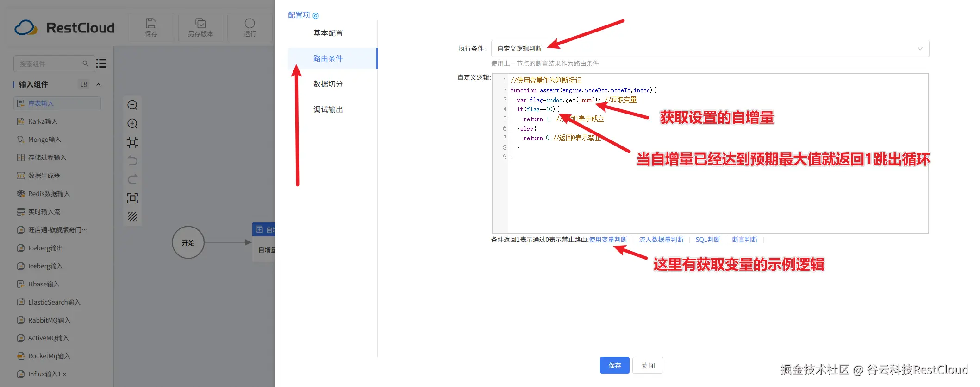Screen dimensions: 980x387
Task: Collapse the 输入组件 group chevron
Action: 98,84
